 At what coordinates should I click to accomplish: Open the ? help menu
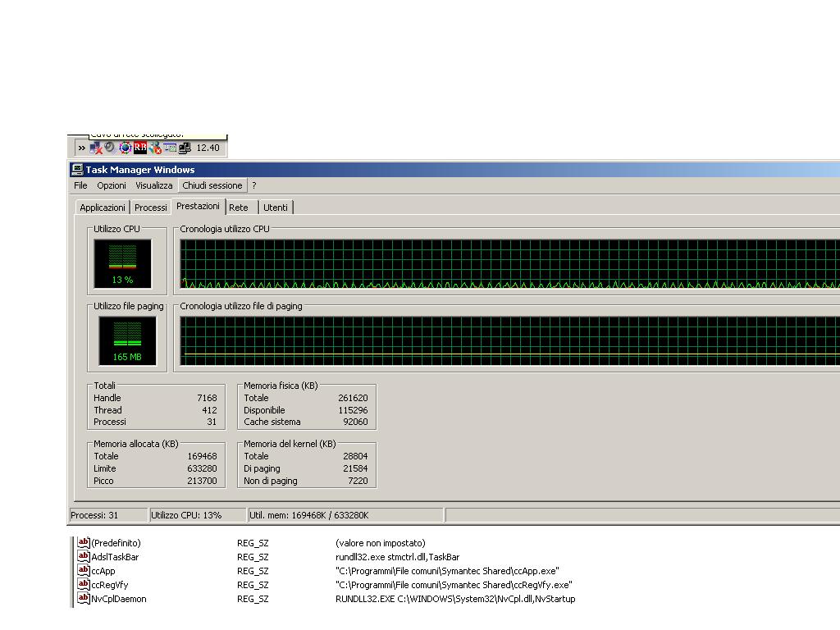[254, 185]
